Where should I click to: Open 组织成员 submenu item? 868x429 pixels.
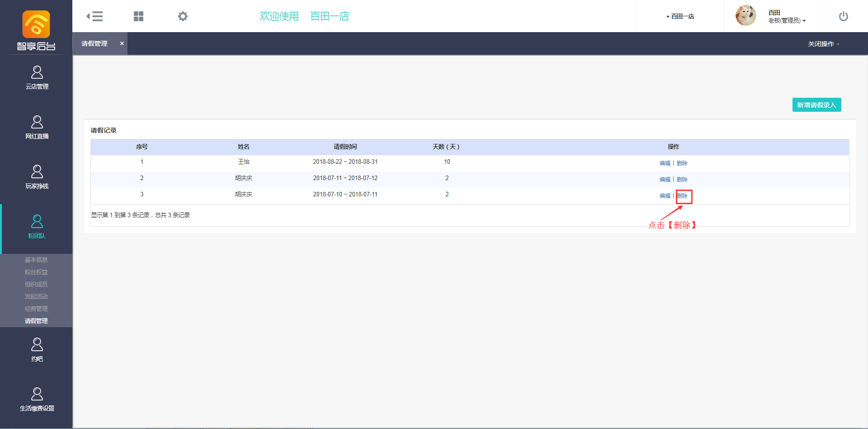(x=36, y=284)
